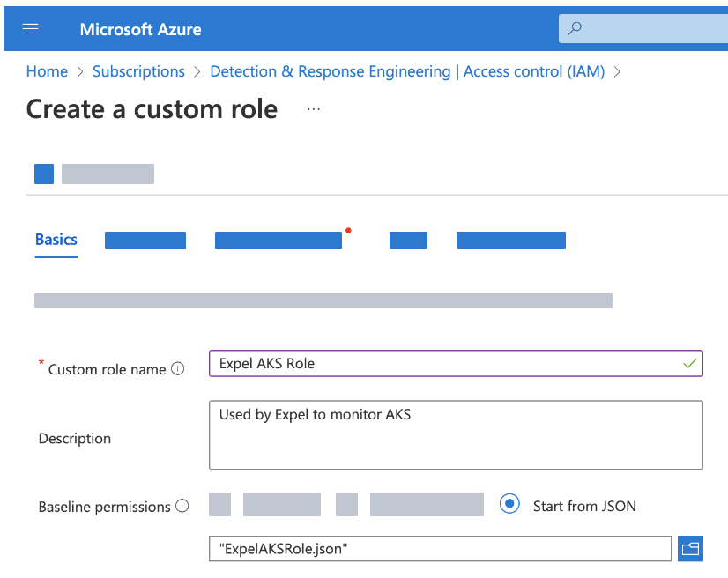Click the Microsoft Azure title
Screen dimensions: 728x578
pyautogui.click(x=141, y=29)
